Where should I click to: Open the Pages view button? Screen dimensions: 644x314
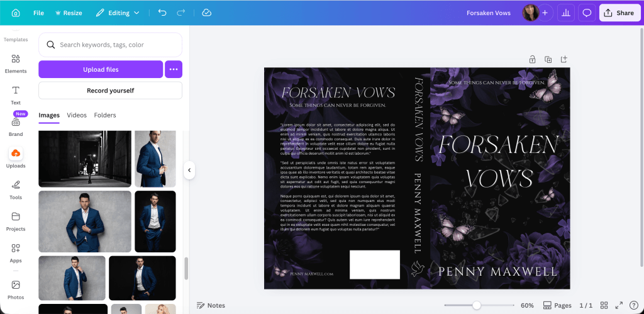pos(557,305)
